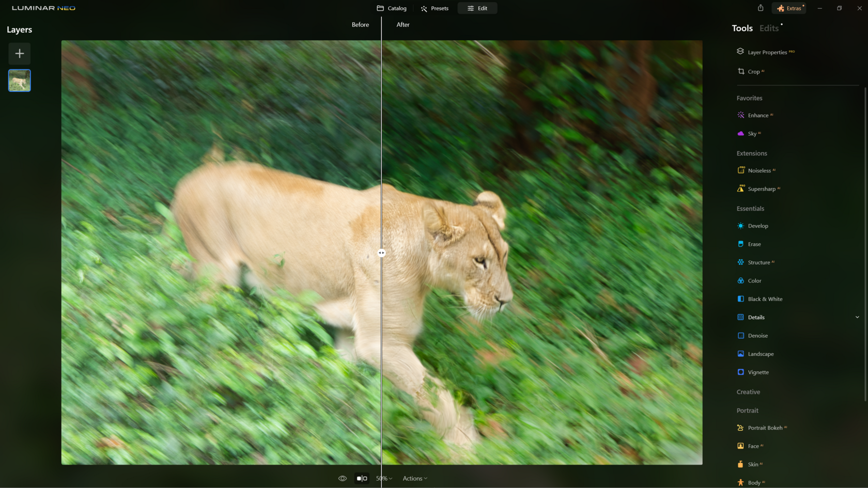Select the Portrait Bokeh AI tool
The image size is (868, 488).
click(x=766, y=428)
